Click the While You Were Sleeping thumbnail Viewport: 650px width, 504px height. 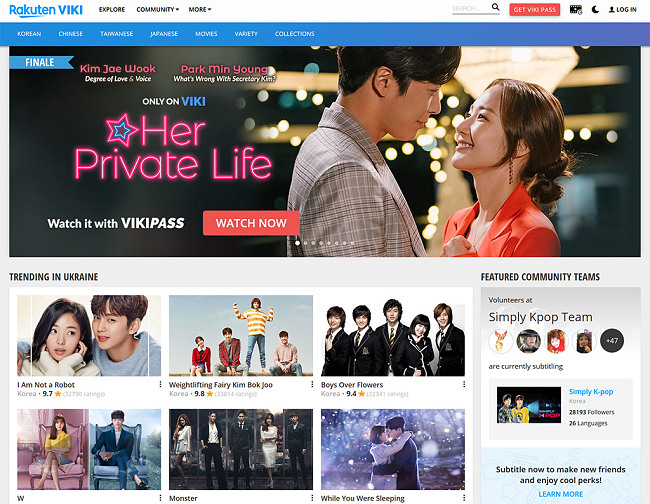393,449
